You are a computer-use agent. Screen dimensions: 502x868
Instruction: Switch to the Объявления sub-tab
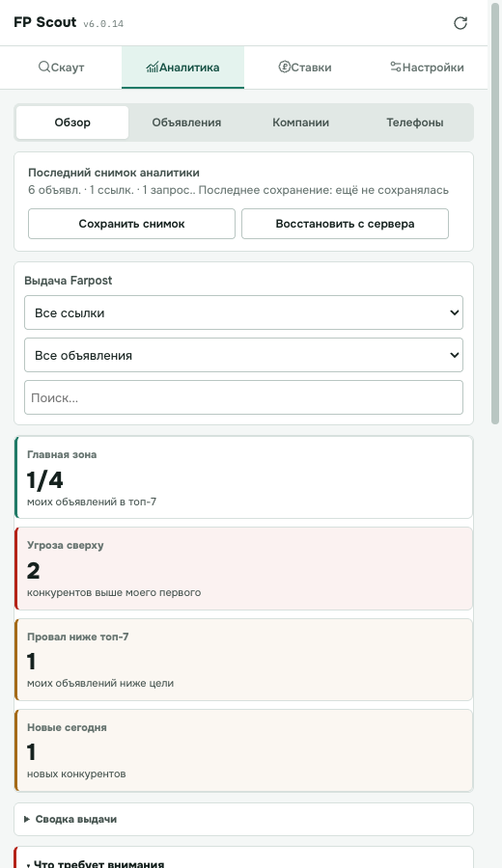[186, 122]
